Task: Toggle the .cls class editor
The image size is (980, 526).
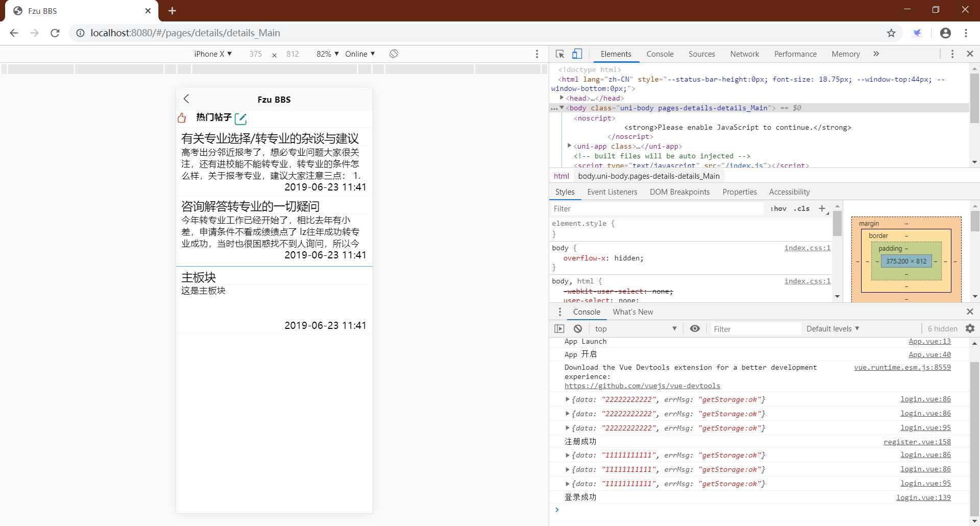Action: [x=802, y=208]
